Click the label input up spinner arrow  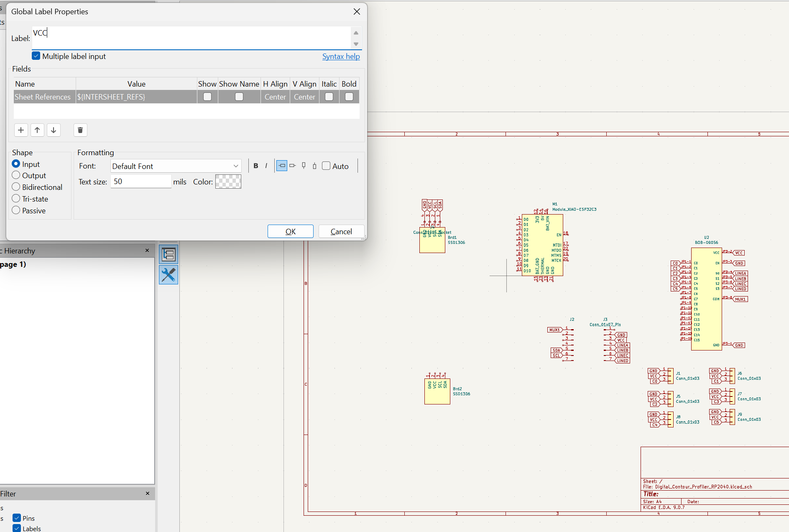click(x=356, y=33)
